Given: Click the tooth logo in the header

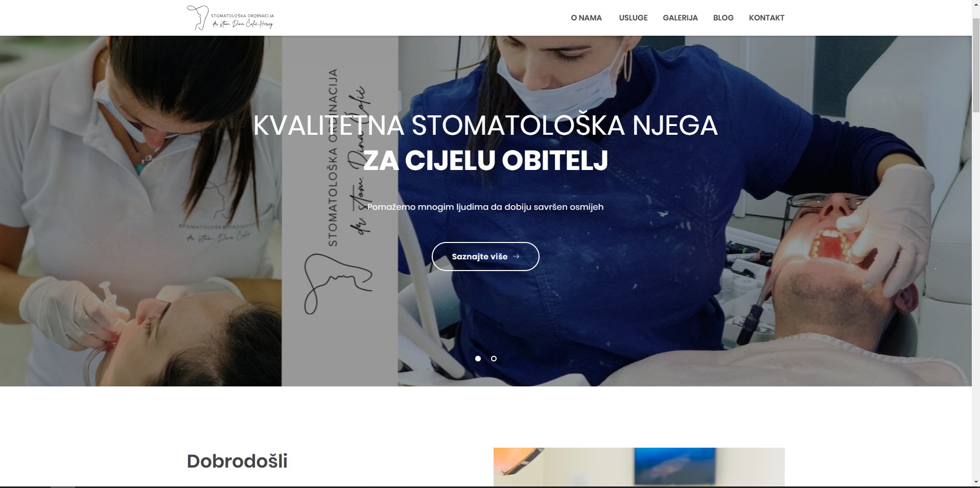Looking at the screenshot, I should click(x=198, y=17).
